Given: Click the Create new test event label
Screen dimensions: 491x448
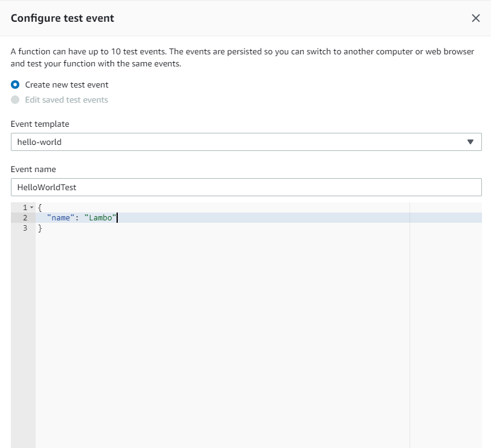Looking at the screenshot, I should coord(66,85).
